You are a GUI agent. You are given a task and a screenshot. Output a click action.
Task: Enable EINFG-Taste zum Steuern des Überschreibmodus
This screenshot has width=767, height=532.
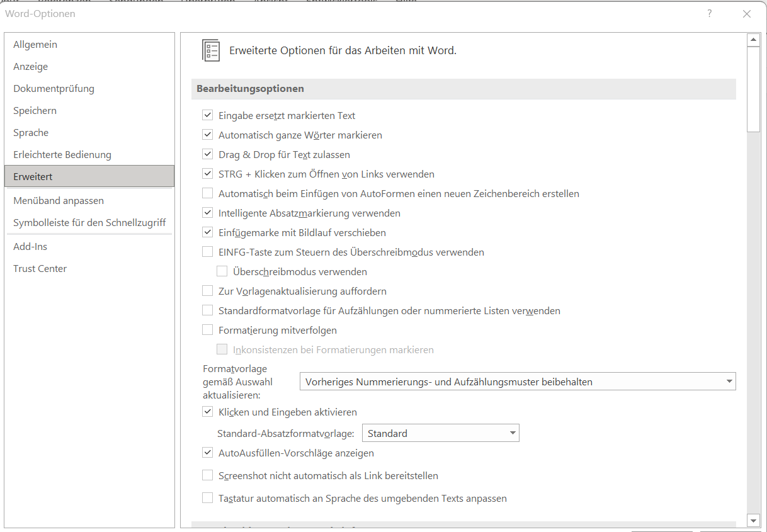pos(207,252)
